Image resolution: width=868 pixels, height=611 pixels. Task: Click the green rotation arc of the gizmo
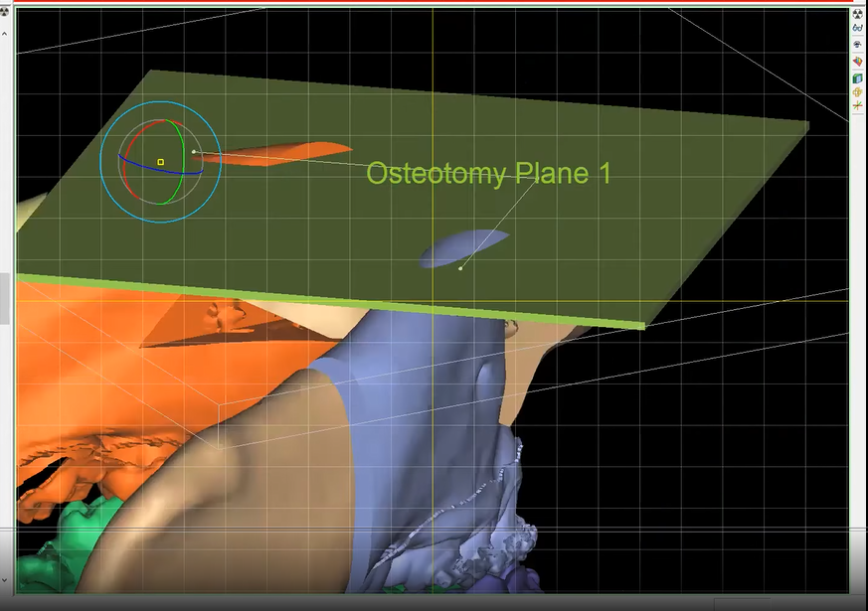click(183, 155)
